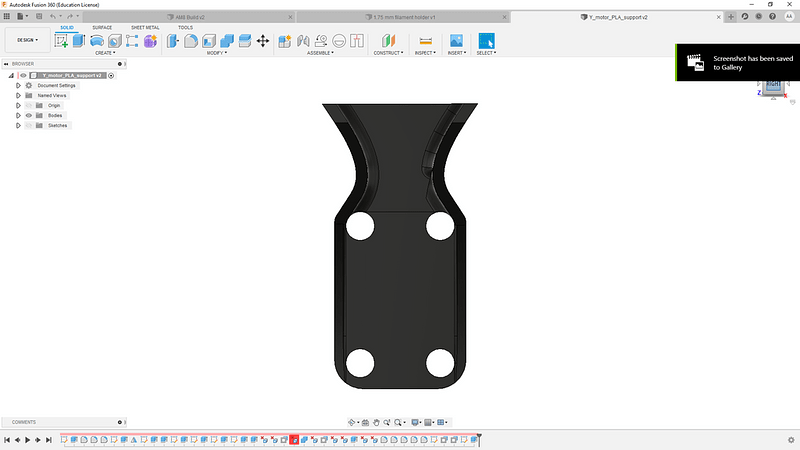
Task: Click the Save icon
Action: [x=39, y=16]
